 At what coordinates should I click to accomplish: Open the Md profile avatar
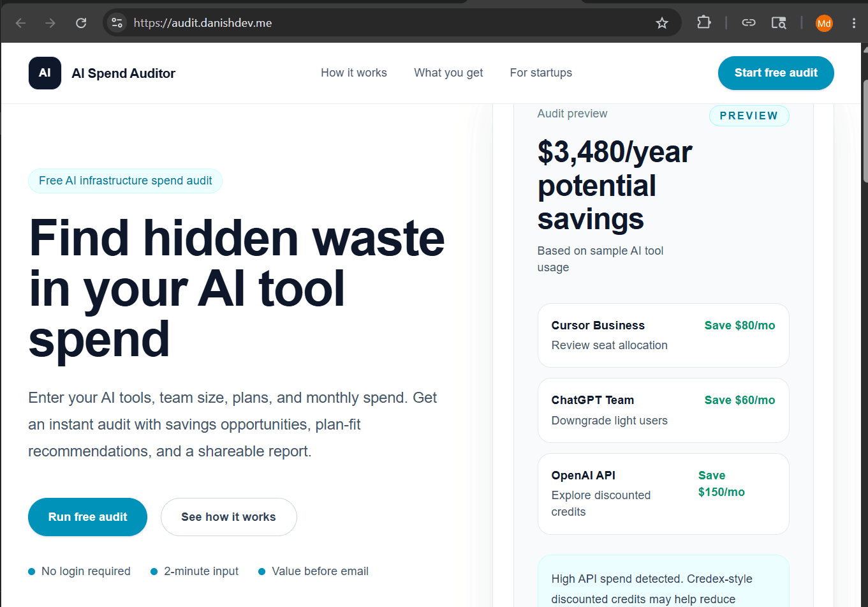(x=824, y=23)
